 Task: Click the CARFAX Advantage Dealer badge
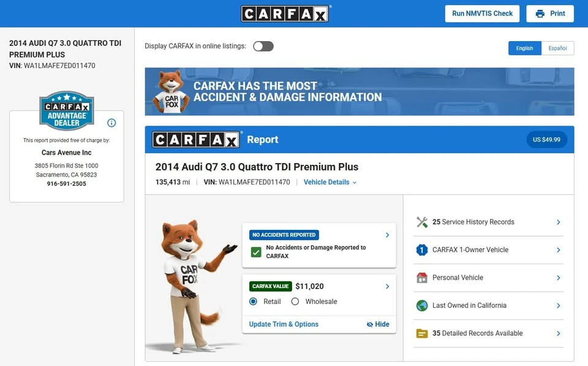[67, 111]
